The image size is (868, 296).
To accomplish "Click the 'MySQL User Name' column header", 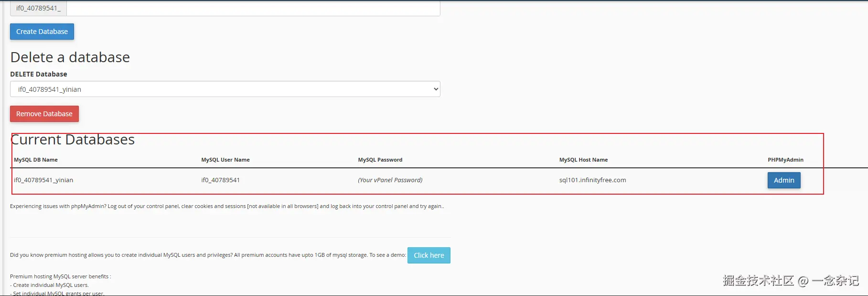I will [x=225, y=160].
